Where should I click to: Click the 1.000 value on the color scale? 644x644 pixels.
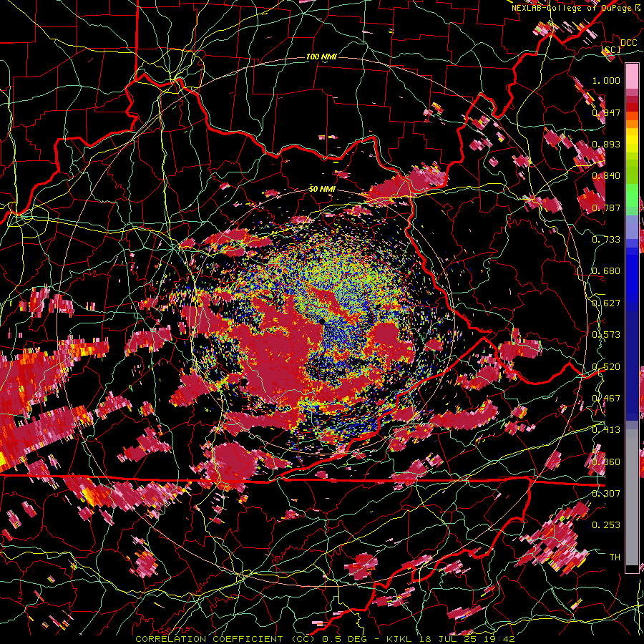click(x=606, y=80)
